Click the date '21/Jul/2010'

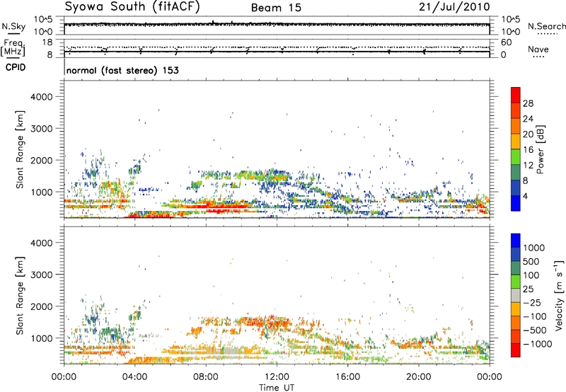[454, 7]
